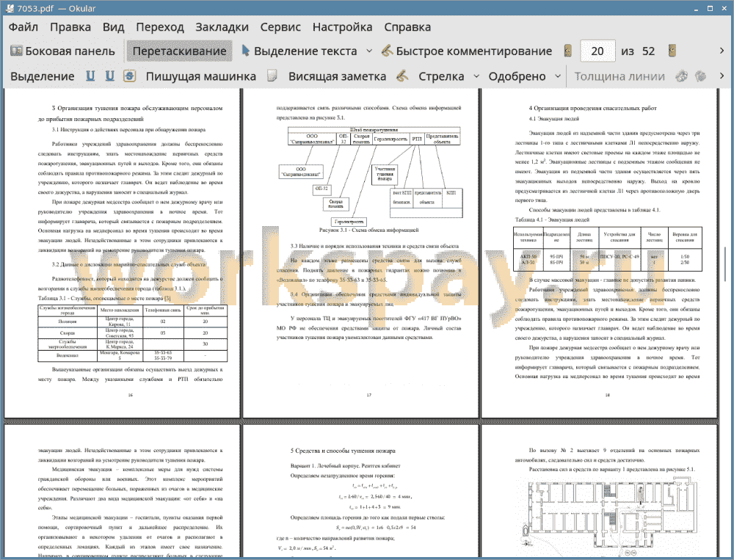Open the Файл menu
The width and height of the screenshot is (734, 560).
23,26
